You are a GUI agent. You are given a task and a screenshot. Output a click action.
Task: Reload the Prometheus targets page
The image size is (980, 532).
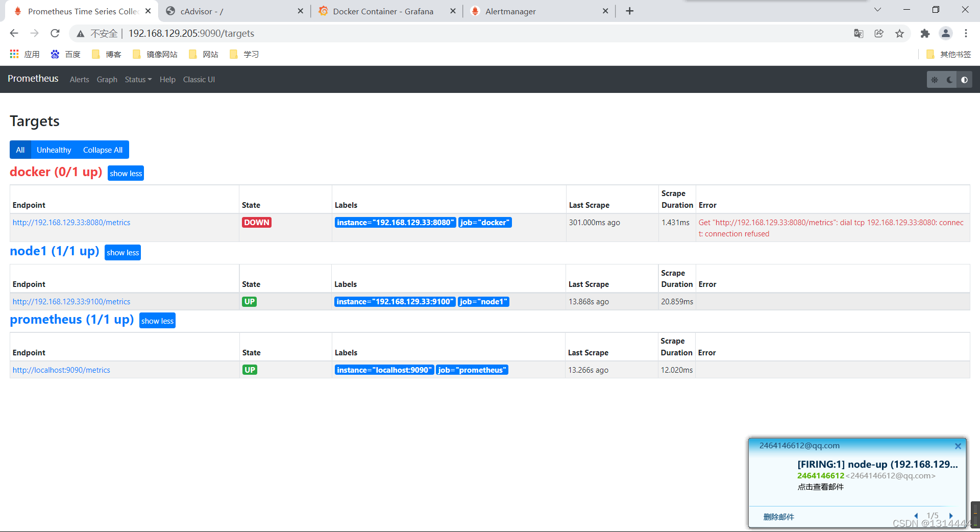55,33
